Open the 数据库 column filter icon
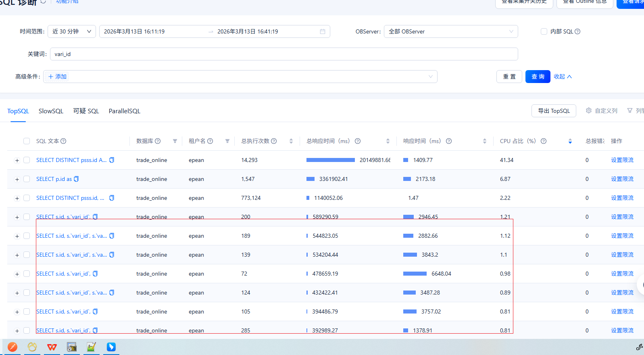 tap(175, 141)
